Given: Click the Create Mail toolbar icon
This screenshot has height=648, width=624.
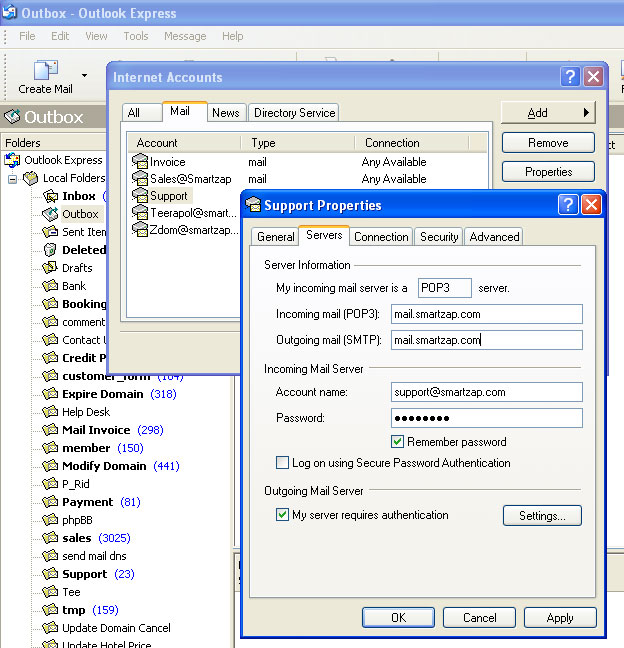Looking at the screenshot, I should (x=45, y=69).
